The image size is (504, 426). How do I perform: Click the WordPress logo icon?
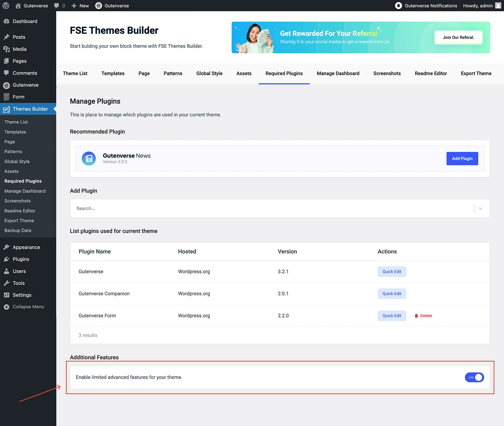click(x=6, y=6)
